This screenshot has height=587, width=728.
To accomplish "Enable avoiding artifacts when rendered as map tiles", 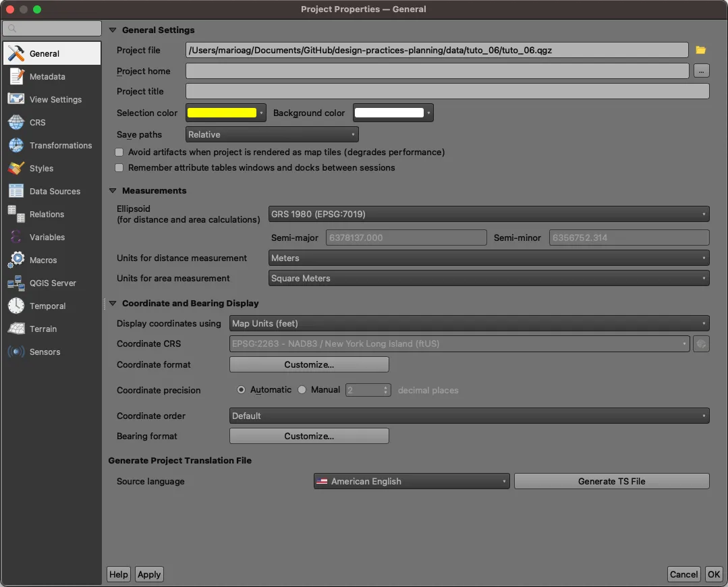I will tap(119, 152).
